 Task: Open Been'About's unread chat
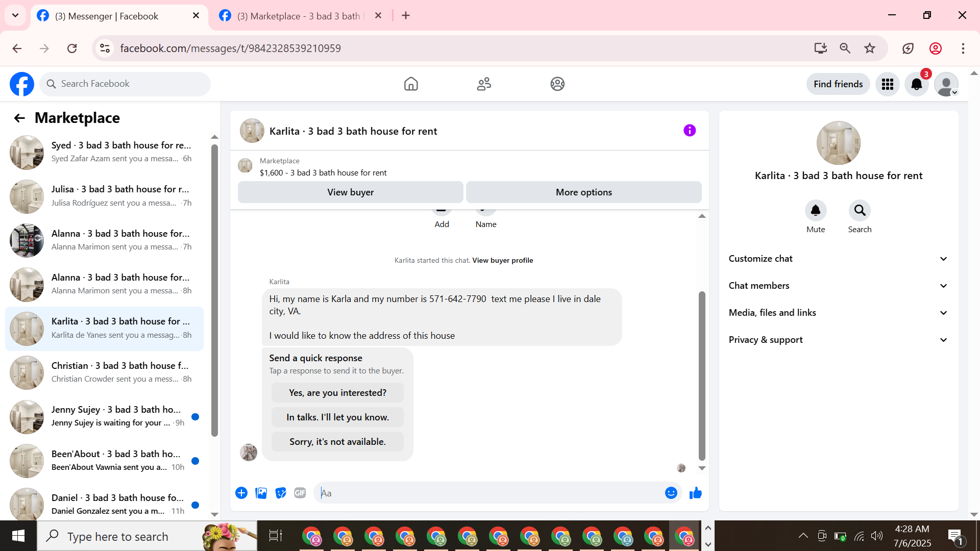pos(104,461)
